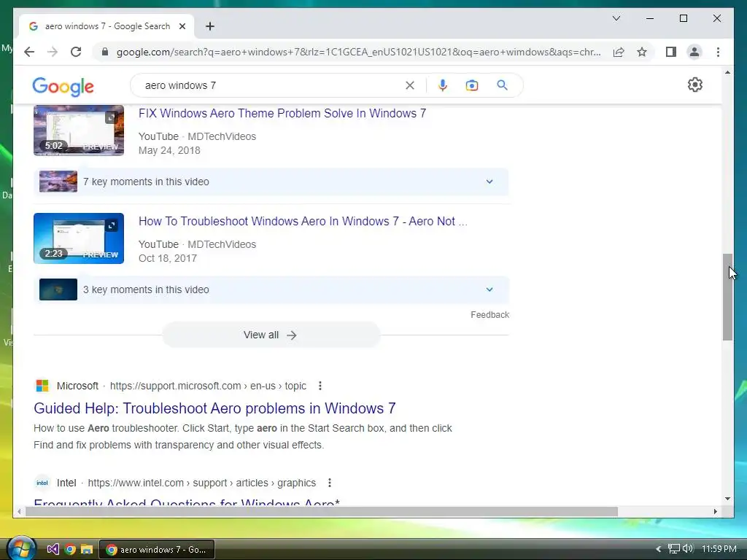
Task: Click the horizontal scrollbar right arrow
Action: 715,511
